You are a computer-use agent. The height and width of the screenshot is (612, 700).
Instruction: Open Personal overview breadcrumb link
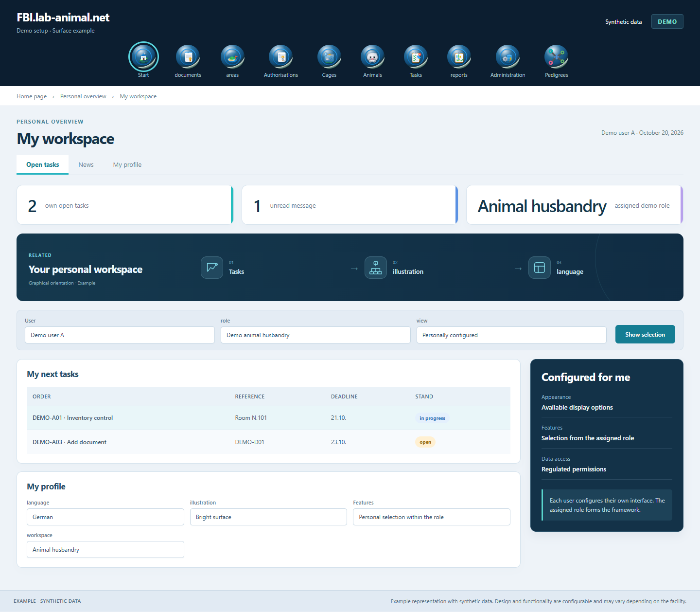pyautogui.click(x=83, y=96)
